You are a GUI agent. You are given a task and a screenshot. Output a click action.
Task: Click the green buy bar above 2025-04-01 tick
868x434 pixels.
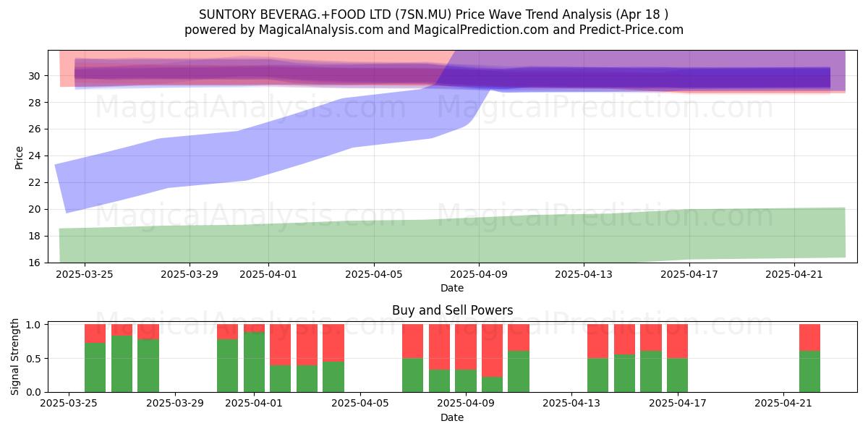pos(254,362)
